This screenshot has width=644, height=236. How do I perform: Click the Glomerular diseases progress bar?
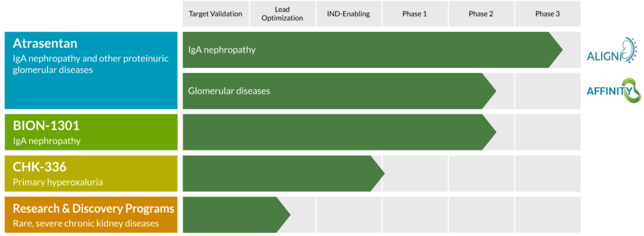[x=339, y=91]
